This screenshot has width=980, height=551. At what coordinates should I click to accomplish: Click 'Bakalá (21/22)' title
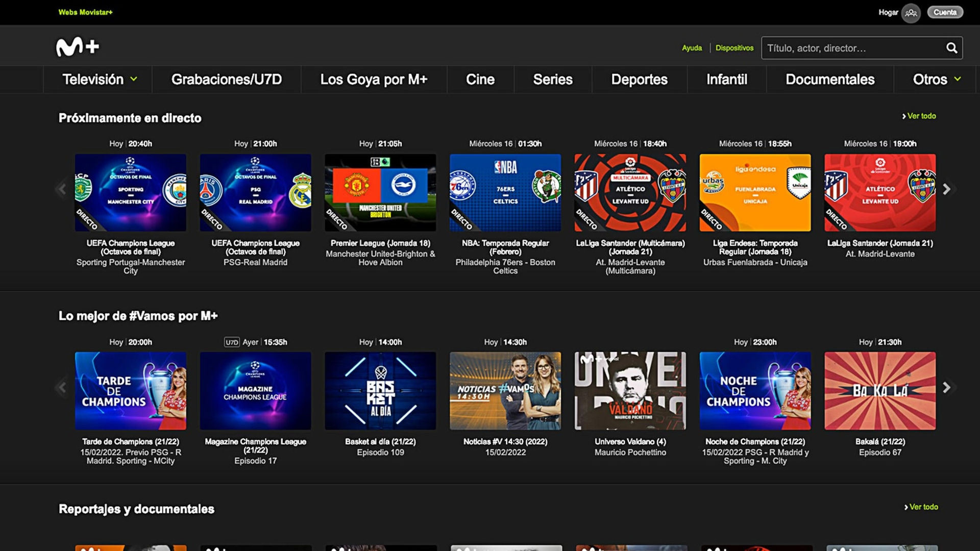880,442
